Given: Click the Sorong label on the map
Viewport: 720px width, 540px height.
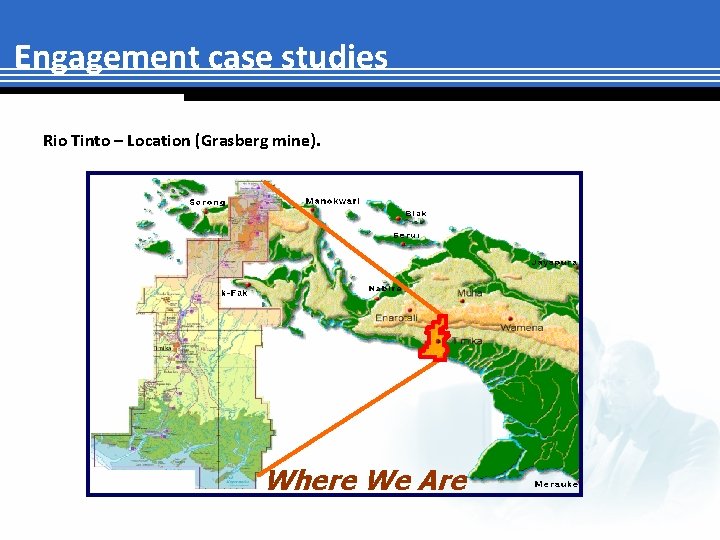Looking at the screenshot, I should 207,202.
